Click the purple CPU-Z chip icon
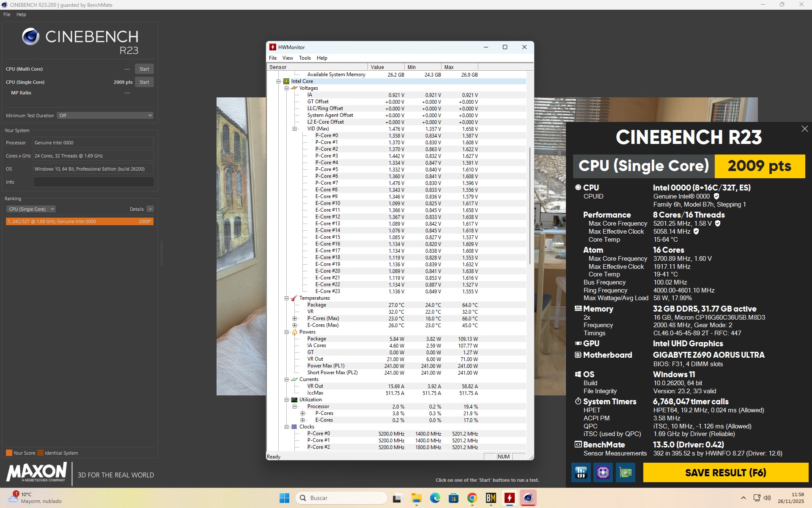 [x=603, y=472]
